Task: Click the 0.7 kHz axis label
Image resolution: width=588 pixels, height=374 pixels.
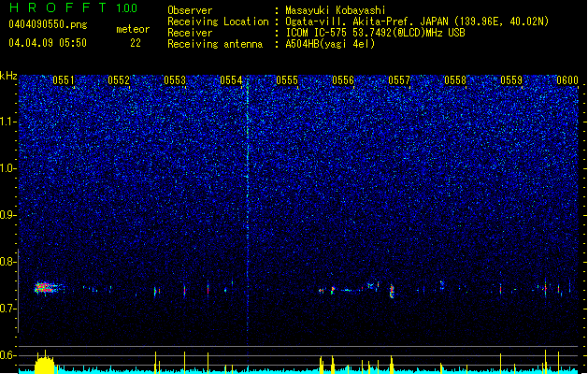Action: (x=7, y=309)
